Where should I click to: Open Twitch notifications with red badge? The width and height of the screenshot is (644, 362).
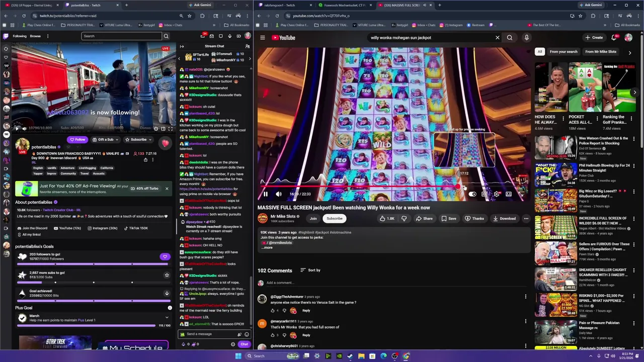[203, 36]
